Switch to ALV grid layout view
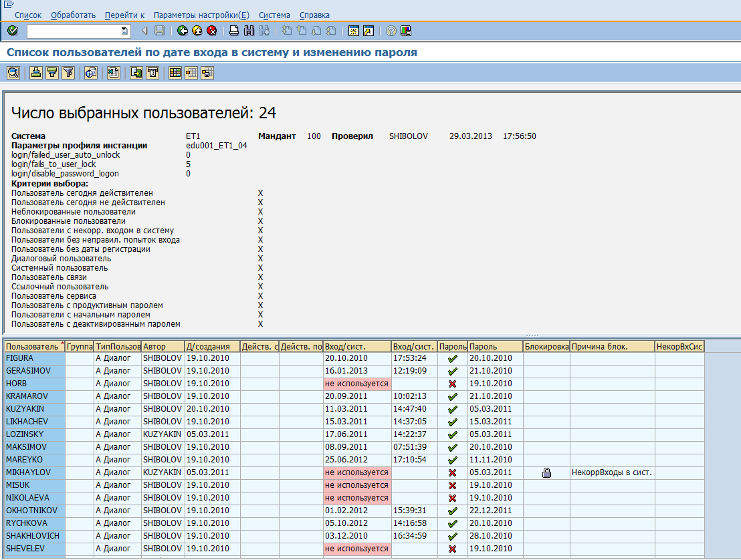The image size is (741, 560). 175,72
